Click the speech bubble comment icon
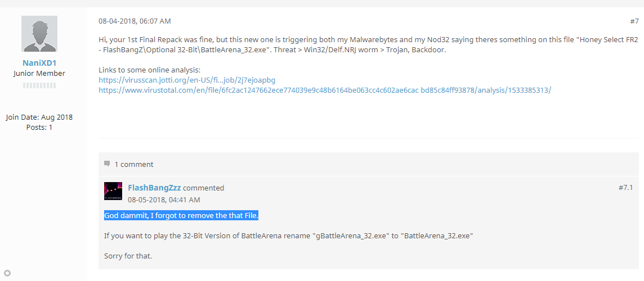The width and height of the screenshot is (644, 281). pos(107,164)
